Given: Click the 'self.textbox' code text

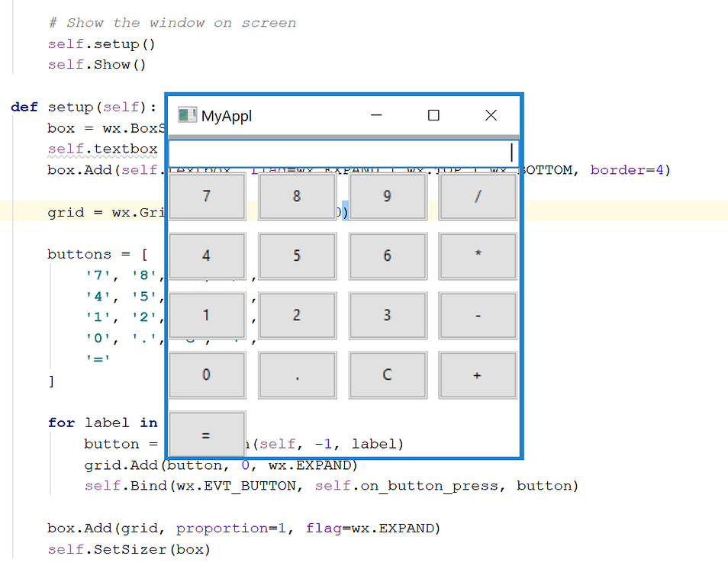Looking at the screenshot, I should click(102, 149).
